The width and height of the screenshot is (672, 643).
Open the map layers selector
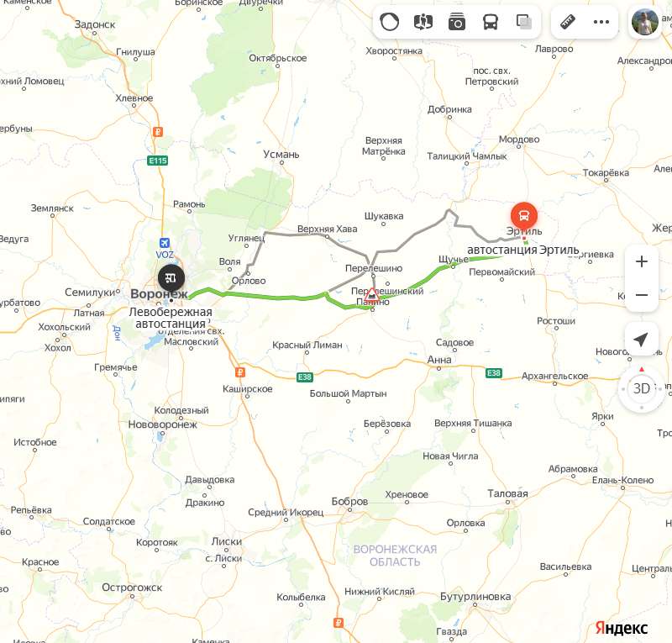(523, 22)
